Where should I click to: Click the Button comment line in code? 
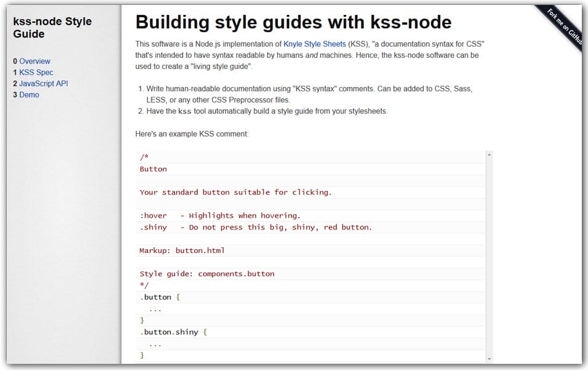click(x=153, y=169)
